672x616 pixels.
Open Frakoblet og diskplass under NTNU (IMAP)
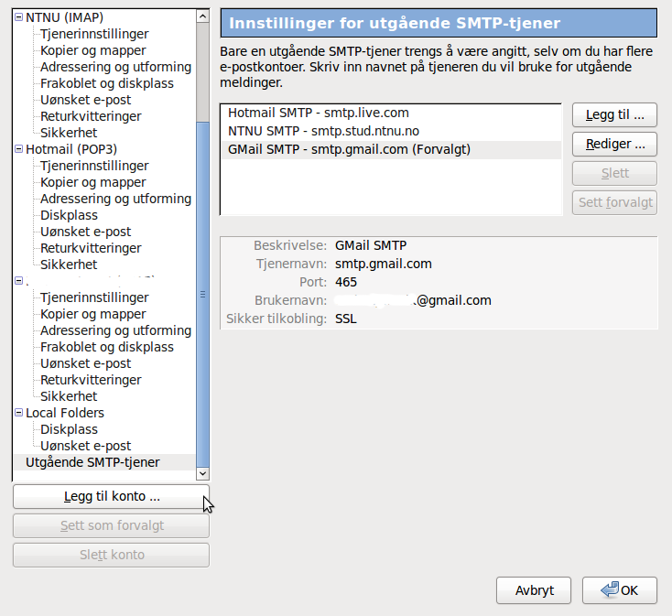point(107,83)
